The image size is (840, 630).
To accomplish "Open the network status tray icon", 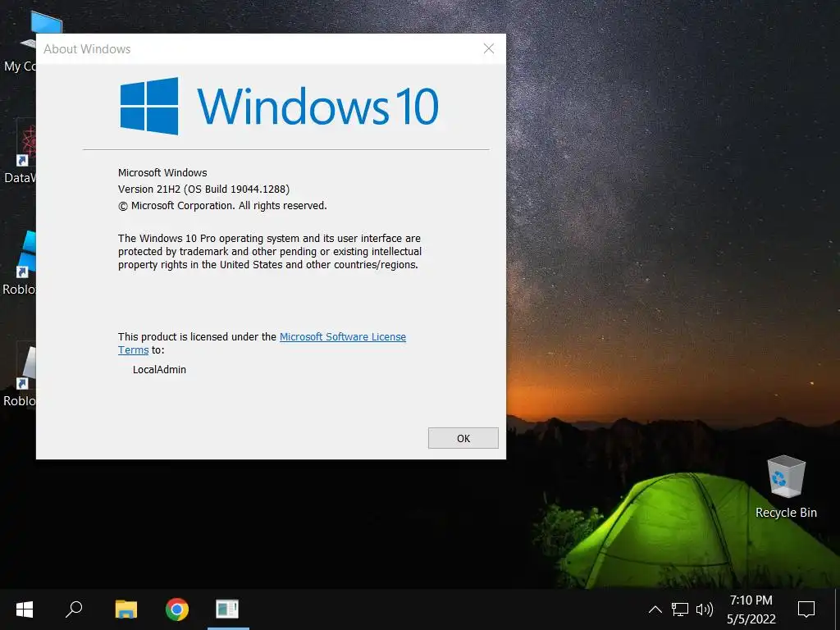I will [680, 609].
